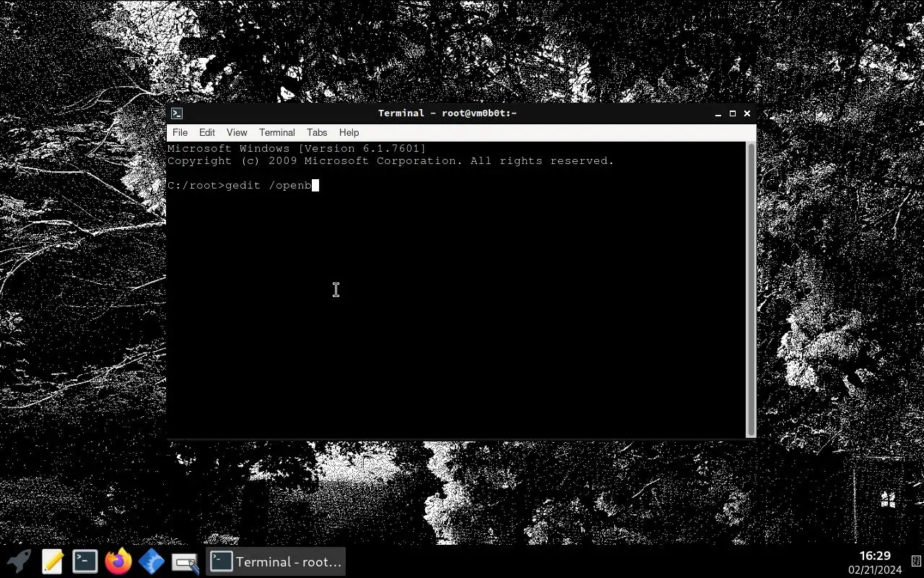Screen dimensions: 924x578
Task: Click the Windows logo on desktop wallpaper
Action: 888,500
